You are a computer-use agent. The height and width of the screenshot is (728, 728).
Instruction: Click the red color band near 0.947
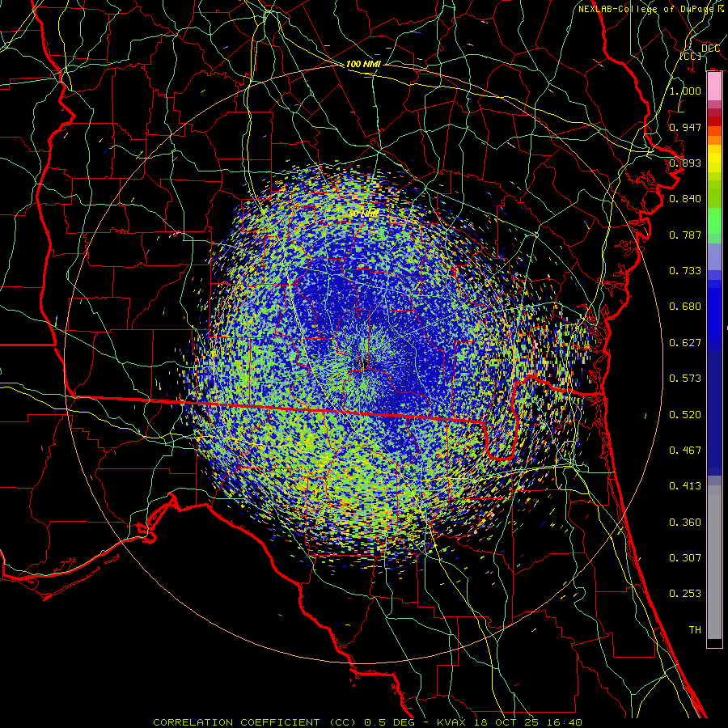pos(714,121)
